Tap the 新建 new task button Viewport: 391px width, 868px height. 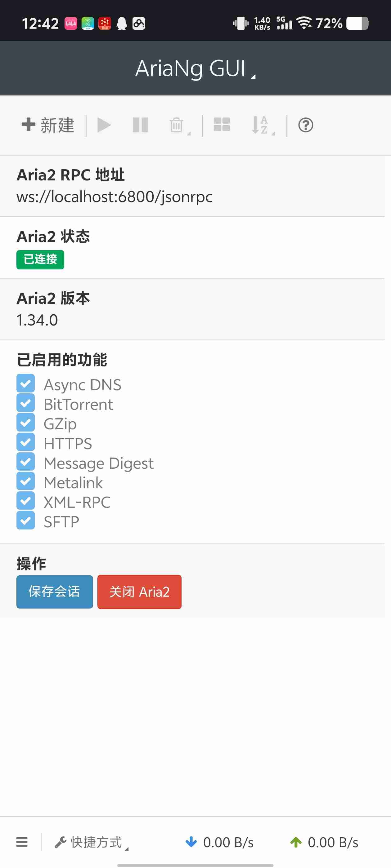[x=48, y=125]
